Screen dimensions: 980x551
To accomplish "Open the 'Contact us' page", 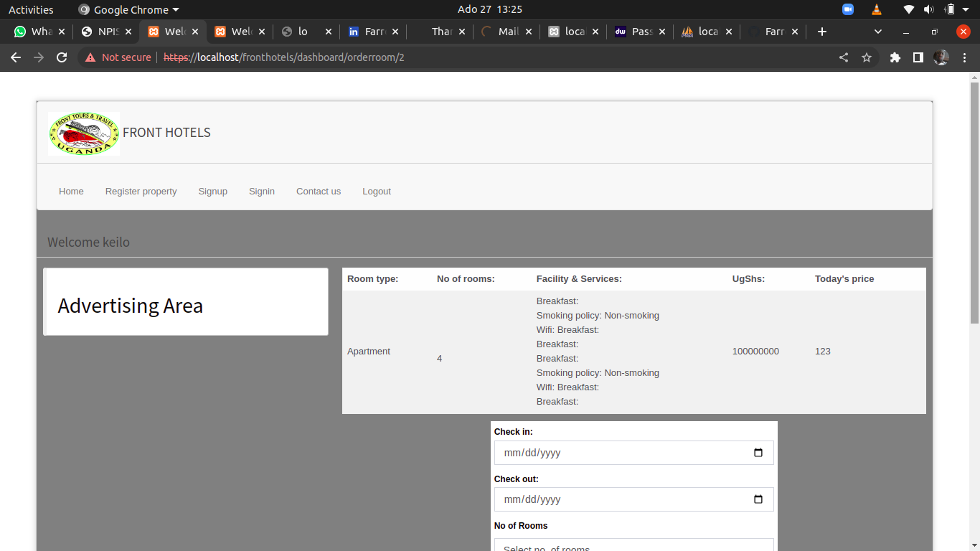I will [x=319, y=191].
